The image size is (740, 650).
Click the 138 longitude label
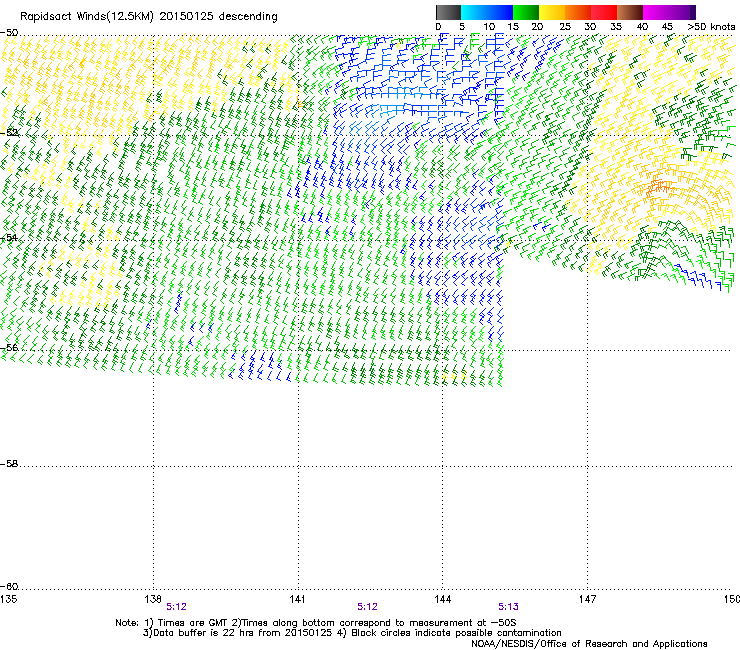coord(153,599)
